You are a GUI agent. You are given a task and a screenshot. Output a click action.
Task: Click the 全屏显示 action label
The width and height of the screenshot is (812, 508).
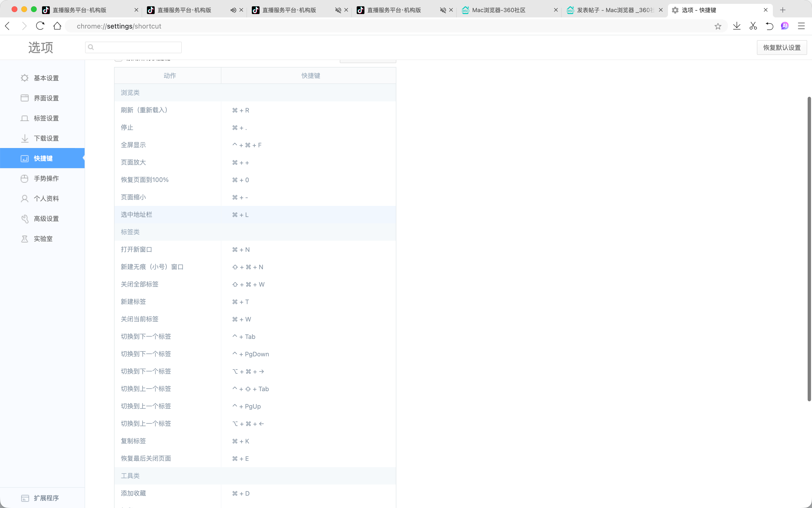(x=133, y=145)
